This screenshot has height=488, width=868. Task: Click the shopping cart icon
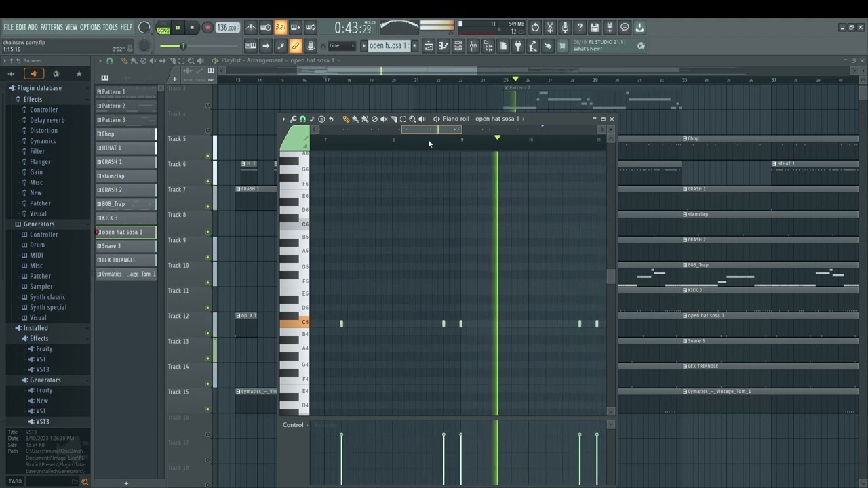point(563,46)
